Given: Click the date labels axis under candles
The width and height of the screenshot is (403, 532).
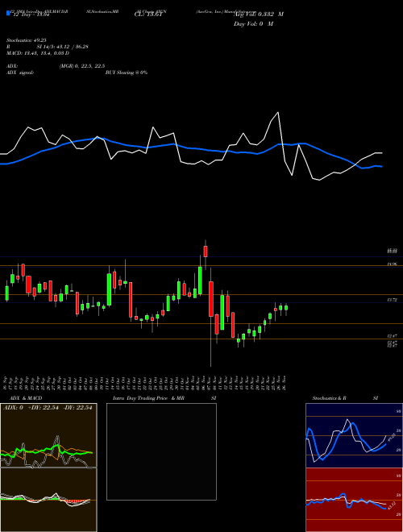Looking at the screenshot, I should pyautogui.click(x=146, y=383).
